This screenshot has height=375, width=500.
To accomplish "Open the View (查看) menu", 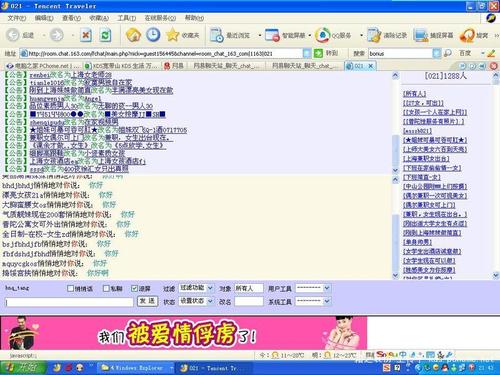I will [71, 18].
